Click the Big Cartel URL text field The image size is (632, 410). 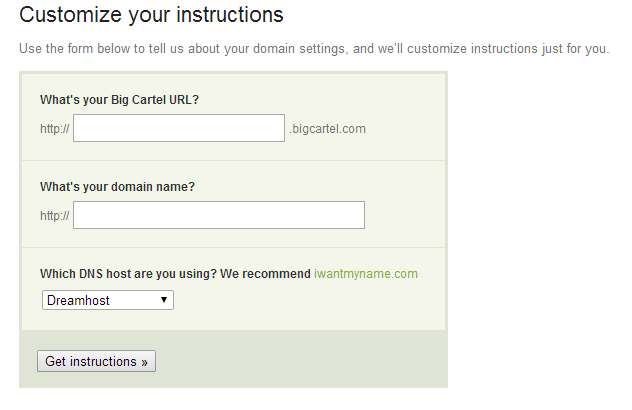pyautogui.click(x=179, y=128)
